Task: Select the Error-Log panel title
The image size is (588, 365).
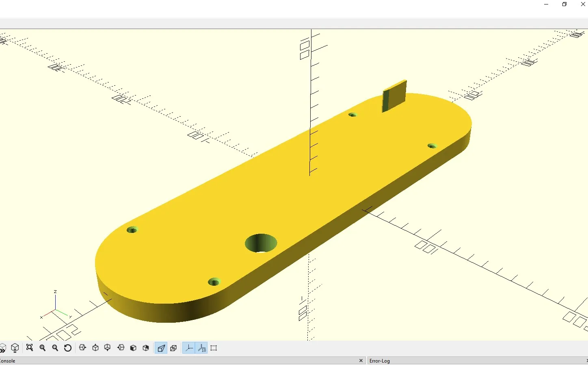Action: point(380,361)
